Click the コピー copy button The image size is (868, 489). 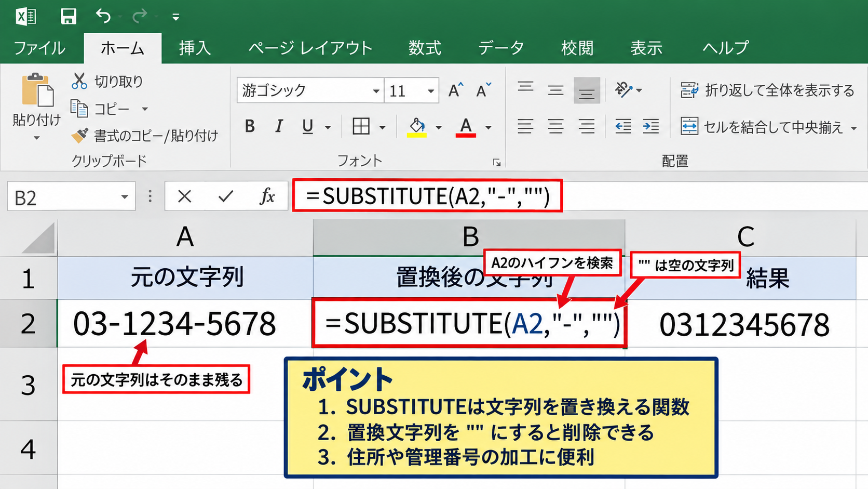coord(100,109)
